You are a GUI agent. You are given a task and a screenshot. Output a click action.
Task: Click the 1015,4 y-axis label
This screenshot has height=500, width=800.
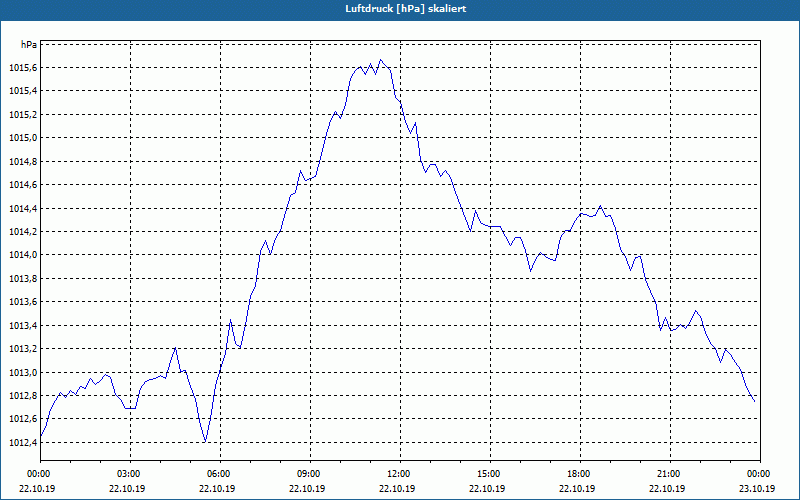(23, 91)
